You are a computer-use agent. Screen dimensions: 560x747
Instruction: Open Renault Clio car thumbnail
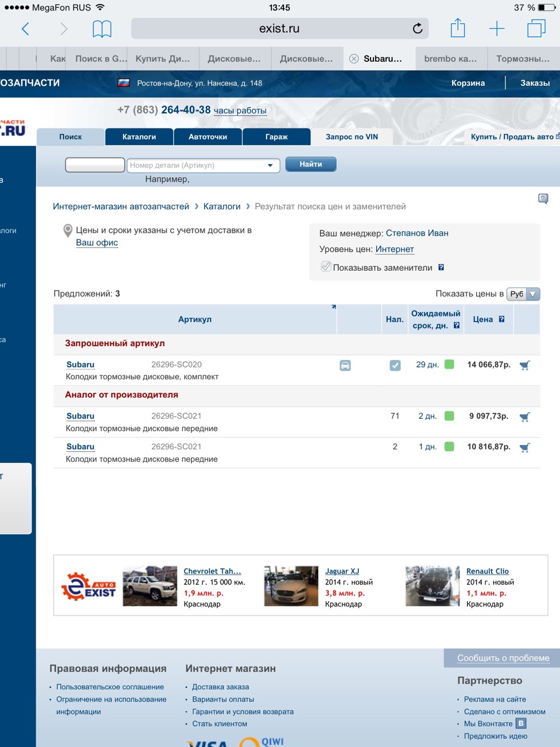[x=432, y=585]
